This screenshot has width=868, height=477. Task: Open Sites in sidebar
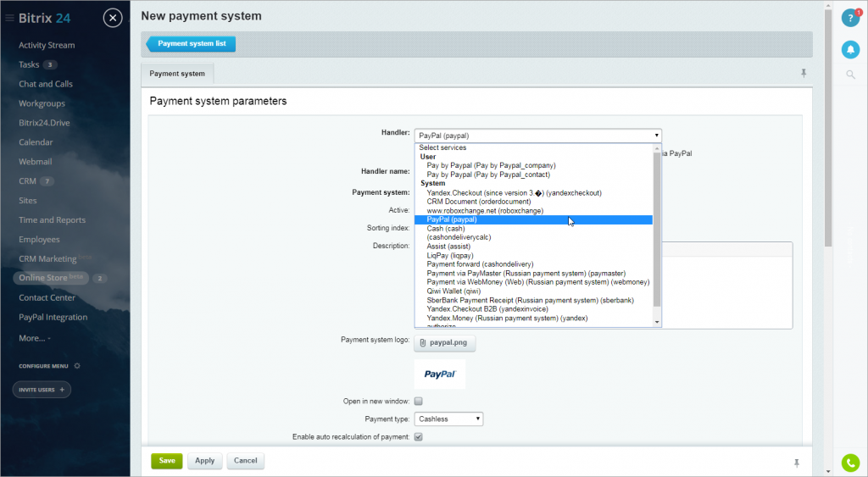click(x=28, y=200)
